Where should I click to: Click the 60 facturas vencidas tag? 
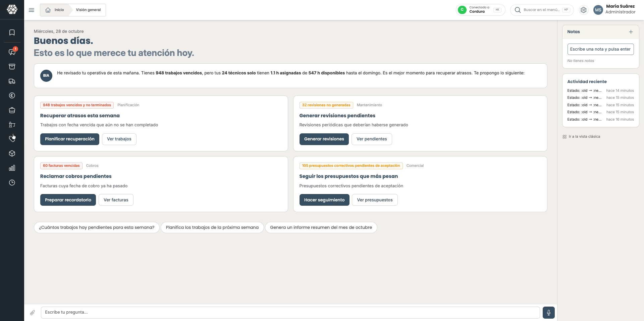click(61, 166)
